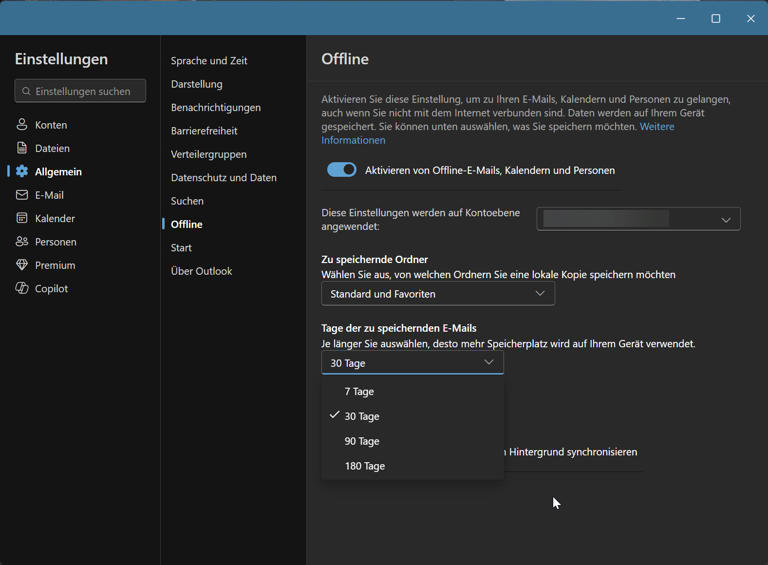This screenshot has height=565, width=768.
Task: Click the Konten person icon
Action: click(x=22, y=124)
